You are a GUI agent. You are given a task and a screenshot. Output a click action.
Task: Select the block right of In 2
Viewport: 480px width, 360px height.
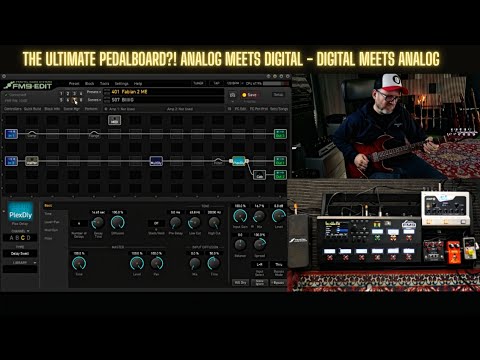pyautogui.click(x=32, y=161)
